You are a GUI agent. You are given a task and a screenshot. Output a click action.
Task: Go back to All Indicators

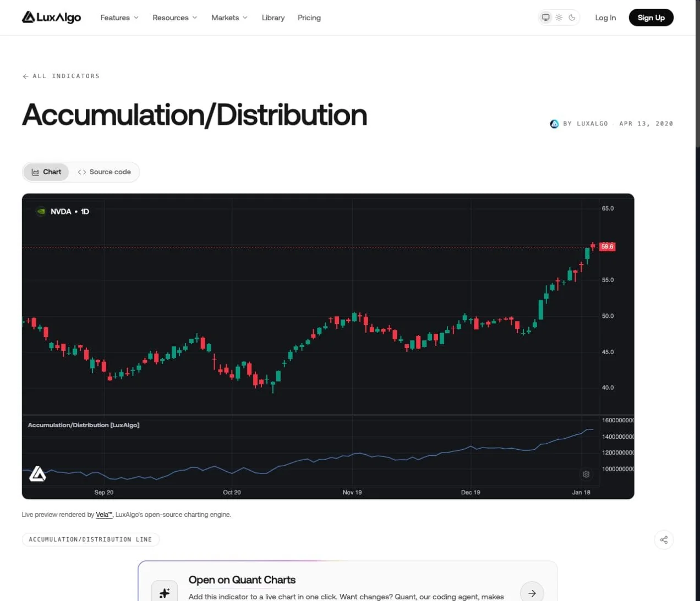[x=61, y=76]
